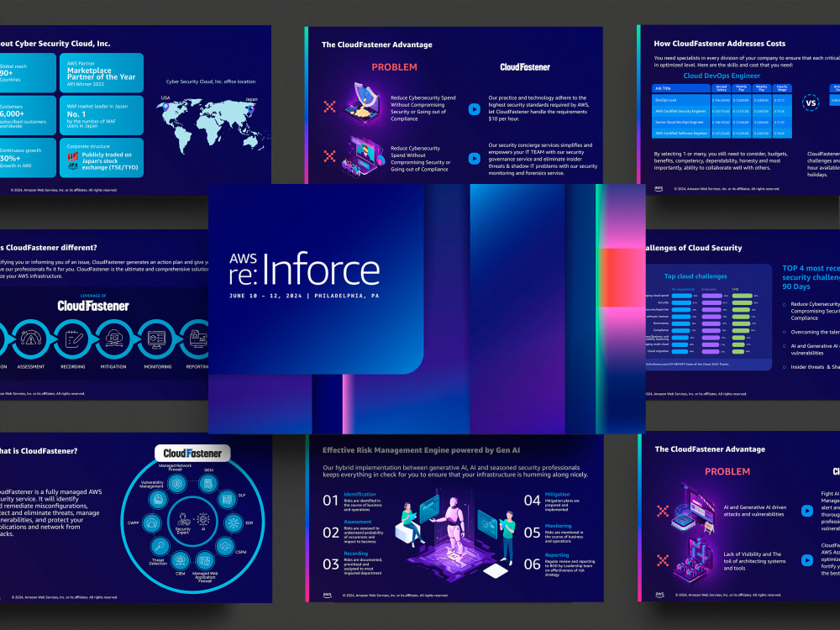Click the 'Publicly traded on Japan's stock exchange' card
Image resolution: width=840 pixels, height=630 pixels.
pos(102,158)
